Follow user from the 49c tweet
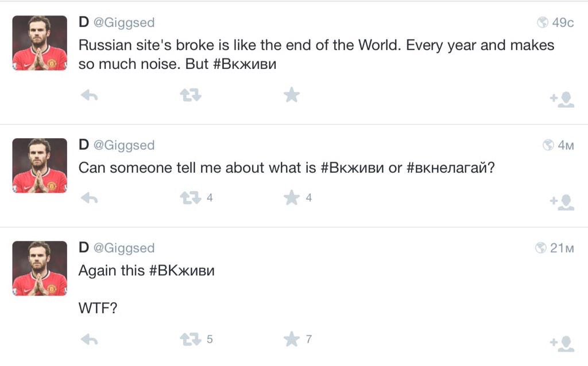588x366 pixels. click(562, 100)
